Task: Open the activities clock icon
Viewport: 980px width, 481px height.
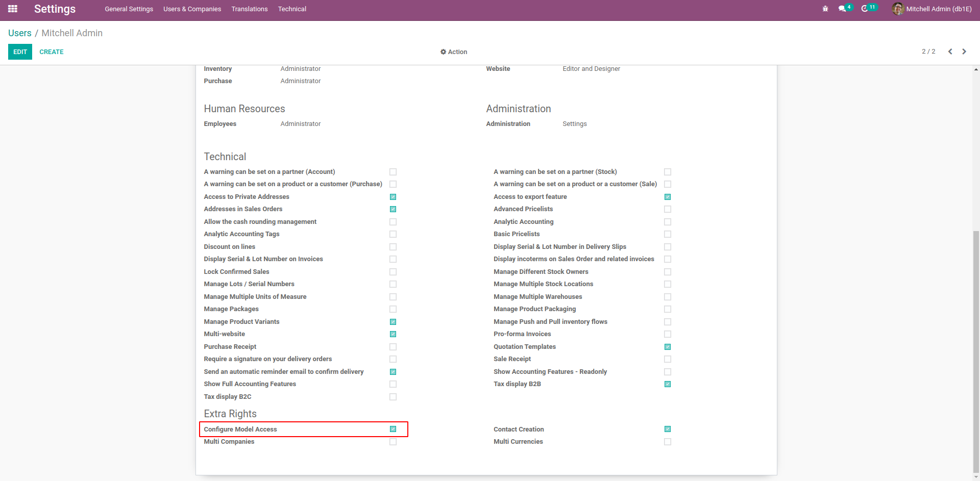Action: (865, 9)
